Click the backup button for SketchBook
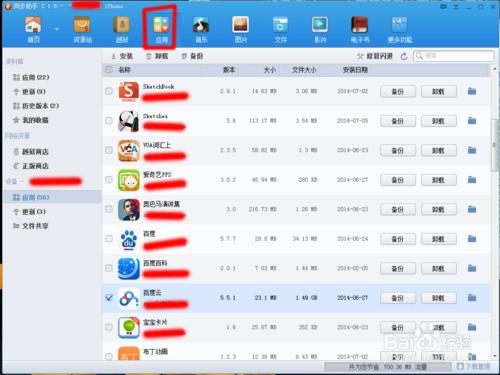 [x=398, y=91]
